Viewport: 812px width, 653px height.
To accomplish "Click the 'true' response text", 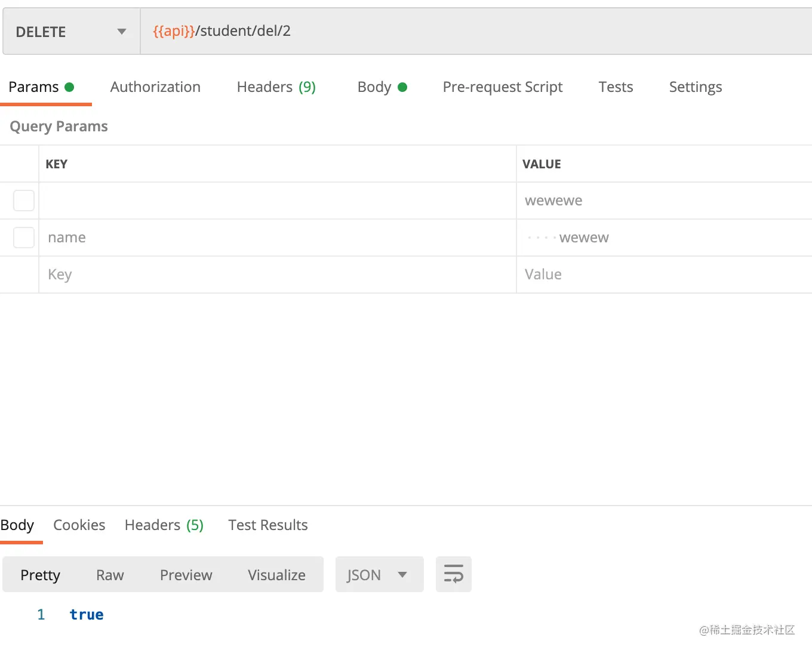I will click(x=87, y=615).
